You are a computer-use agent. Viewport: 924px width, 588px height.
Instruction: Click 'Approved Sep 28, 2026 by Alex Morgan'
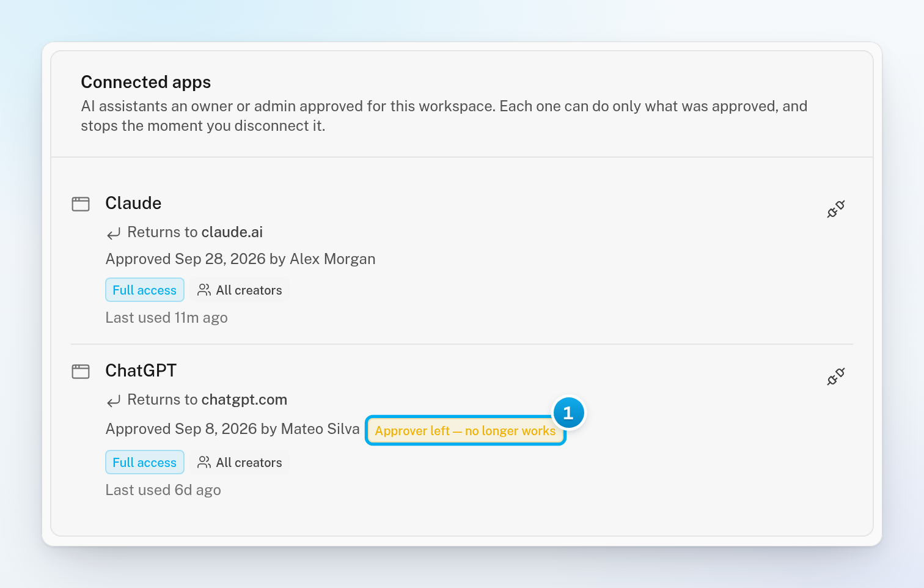(x=241, y=259)
